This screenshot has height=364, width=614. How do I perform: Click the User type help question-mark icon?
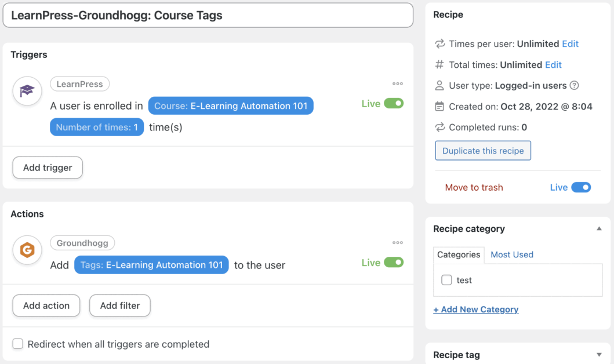(x=574, y=85)
